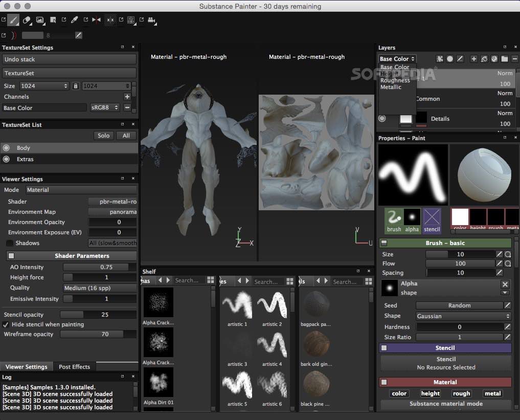This screenshot has width=520, height=420.
Task: Open the viewer Mode Material dropdown
Action: point(81,190)
